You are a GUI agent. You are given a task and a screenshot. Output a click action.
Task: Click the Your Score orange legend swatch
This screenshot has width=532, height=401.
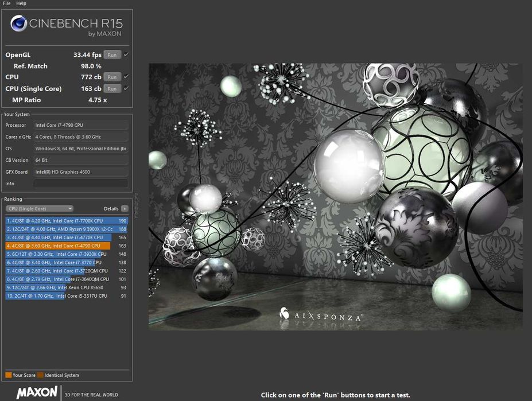(9, 375)
